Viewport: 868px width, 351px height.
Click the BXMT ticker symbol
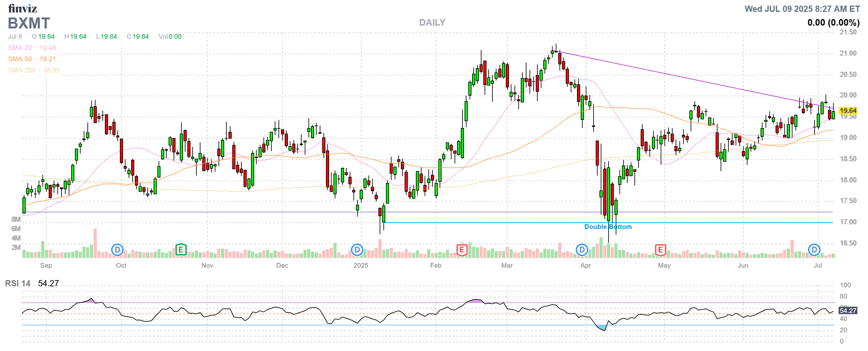click(29, 23)
